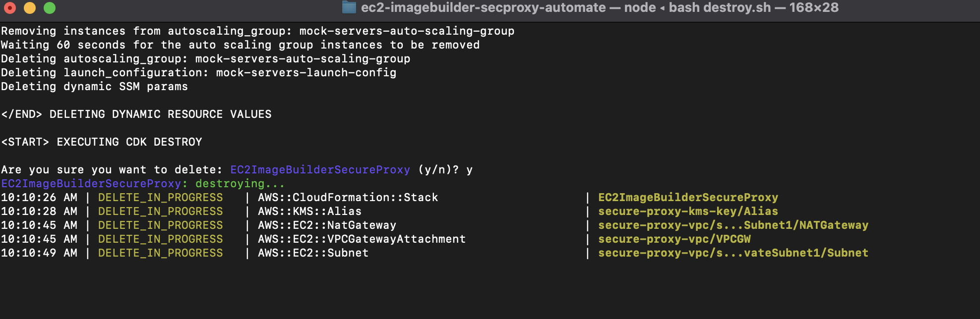Click the yellow secure-proxy-kms-key/Alias resource name
The width and height of the screenshot is (980, 319).
tap(688, 212)
